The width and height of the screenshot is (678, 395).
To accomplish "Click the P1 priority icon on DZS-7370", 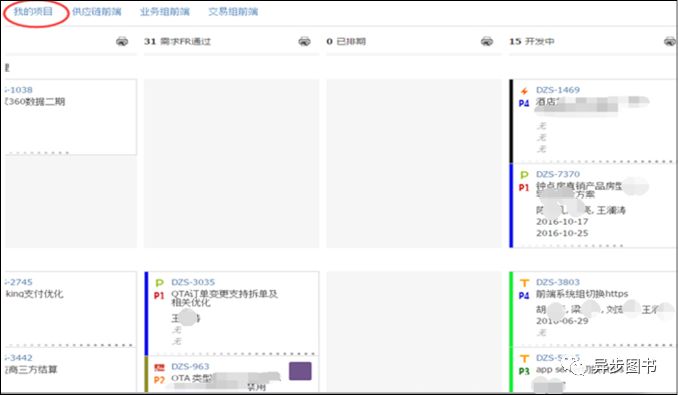I will pos(524,188).
